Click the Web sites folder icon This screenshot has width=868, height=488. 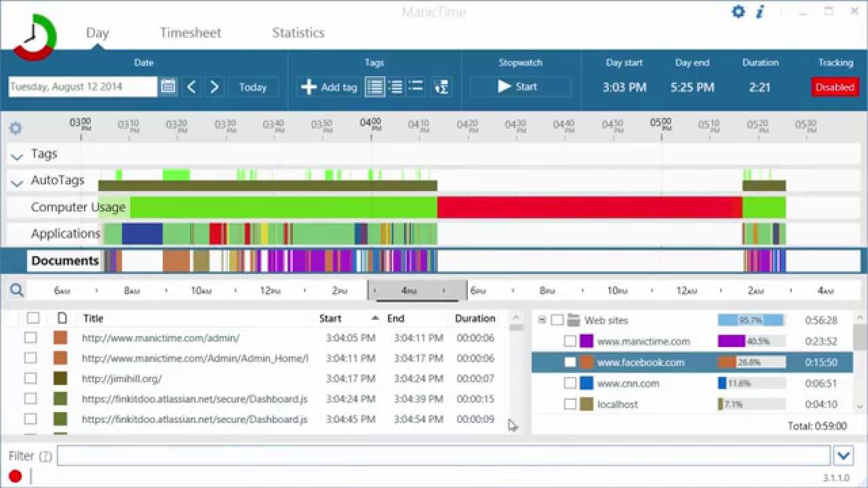pyautogui.click(x=574, y=320)
